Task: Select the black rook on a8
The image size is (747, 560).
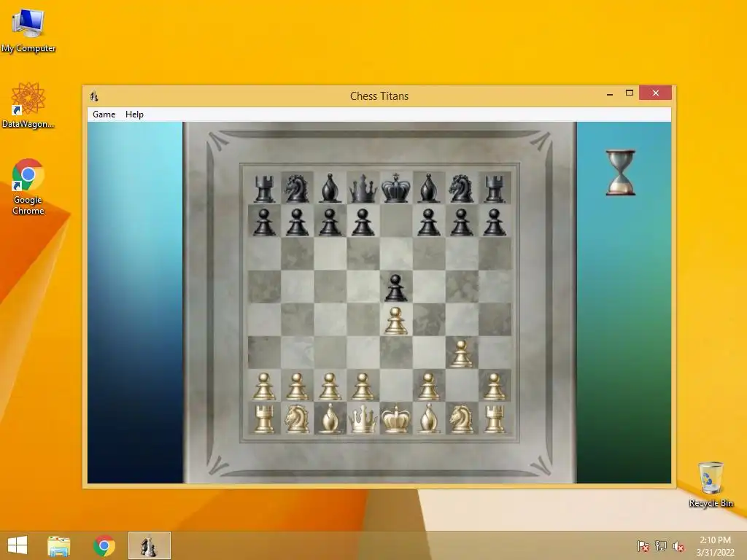Action: pyautogui.click(x=264, y=189)
